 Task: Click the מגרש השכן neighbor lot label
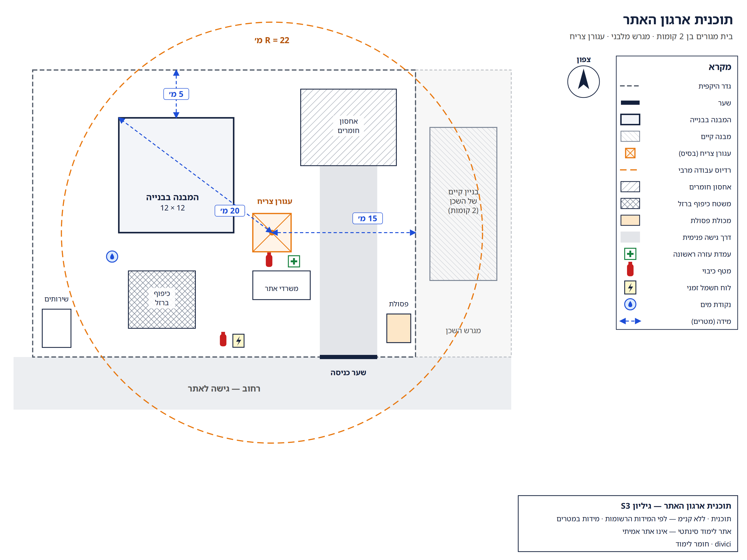pos(463,331)
